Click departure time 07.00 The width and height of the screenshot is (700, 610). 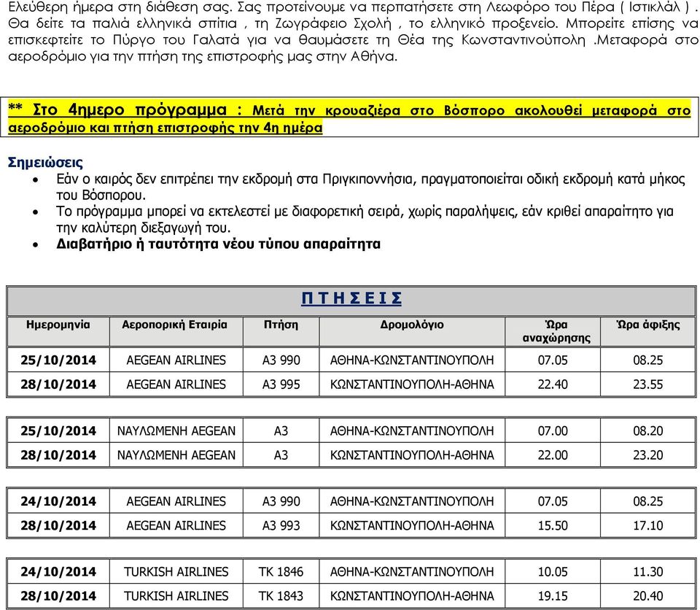point(553,431)
